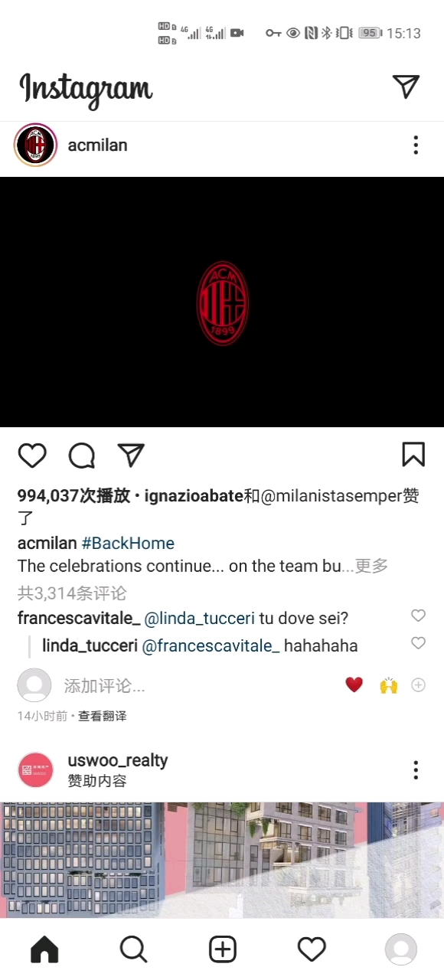Open uswoo_realty post options three-dot menu

tap(416, 770)
